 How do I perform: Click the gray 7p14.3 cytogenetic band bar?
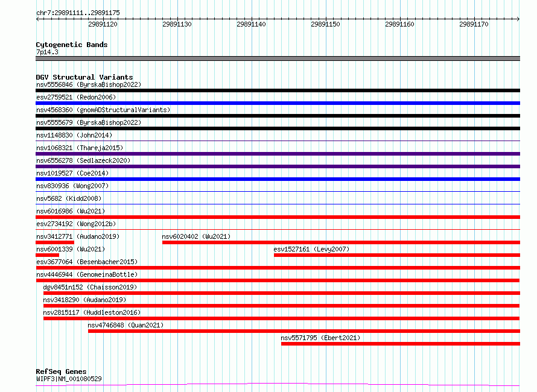click(278, 58)
